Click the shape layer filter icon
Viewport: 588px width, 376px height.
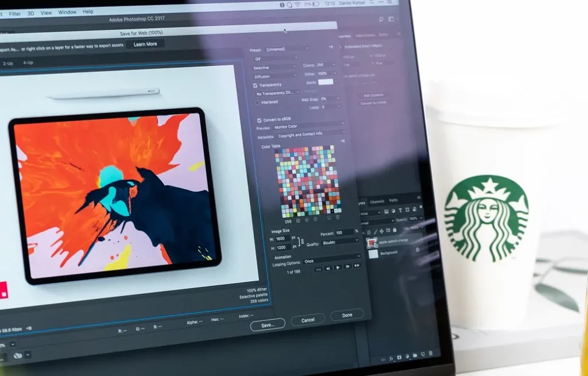point(407,210)
